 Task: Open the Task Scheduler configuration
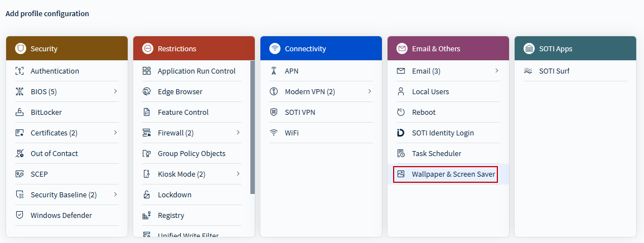tap(436, 154)
